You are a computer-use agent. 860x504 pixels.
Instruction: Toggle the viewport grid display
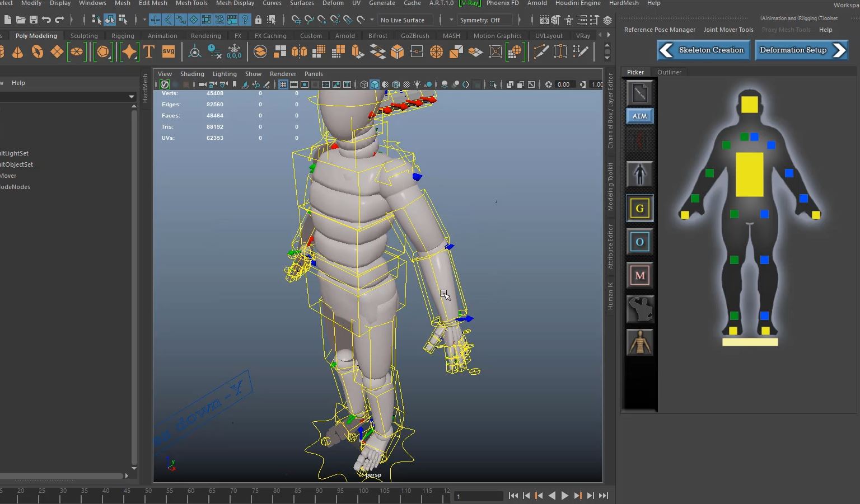click(283, 84)
